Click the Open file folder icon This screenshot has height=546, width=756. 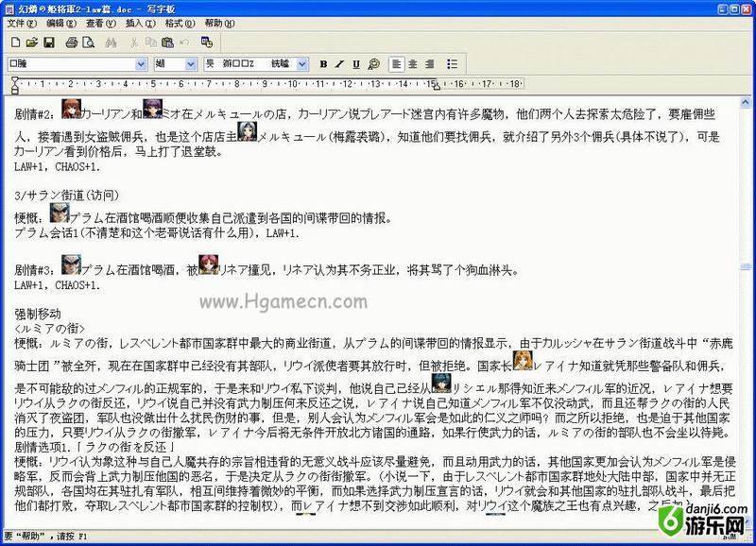coord(31,43)
